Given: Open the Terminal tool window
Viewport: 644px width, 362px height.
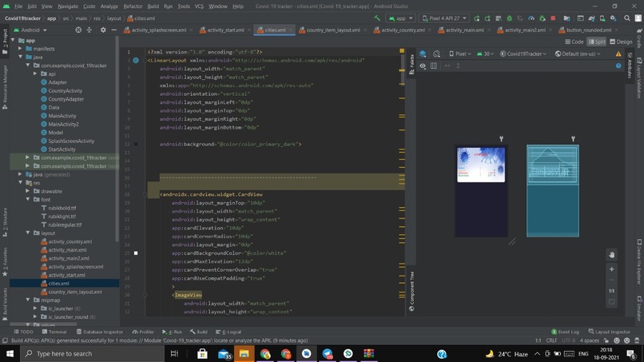Looking at the screenshot, I should 54,332.
